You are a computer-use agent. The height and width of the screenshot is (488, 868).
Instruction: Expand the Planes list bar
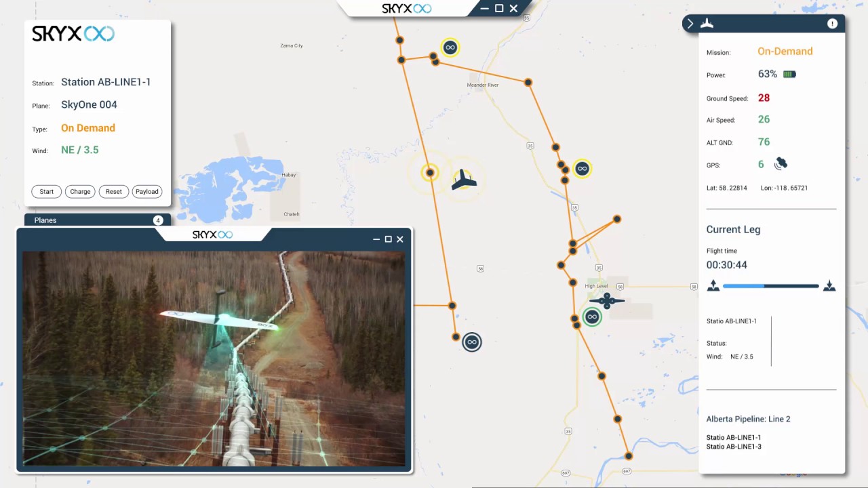pos(88,220)
